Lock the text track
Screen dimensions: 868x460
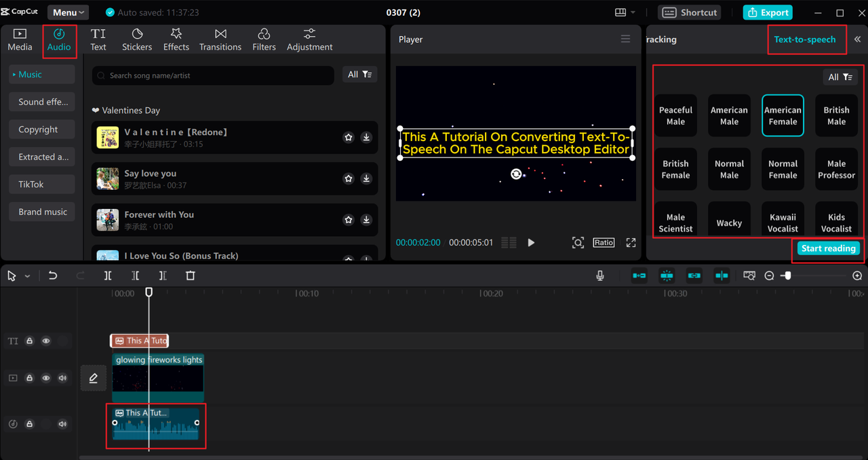coord(30,341)
